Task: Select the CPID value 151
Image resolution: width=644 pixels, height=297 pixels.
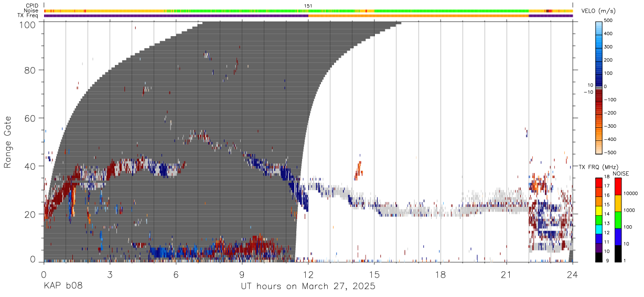Action: [308, 6]
